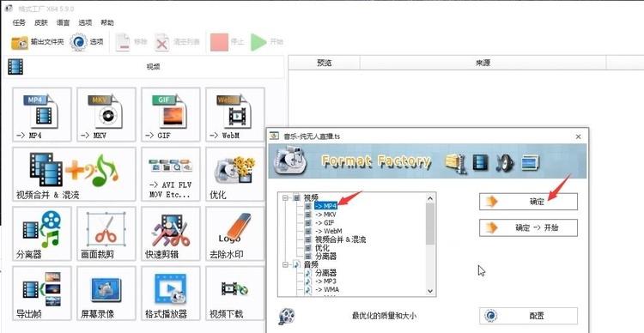Image resolution: width=644 pixels, height=333 pixels.
Task: Click the speaker icon in dialog banner
Action: coord(504,162)
